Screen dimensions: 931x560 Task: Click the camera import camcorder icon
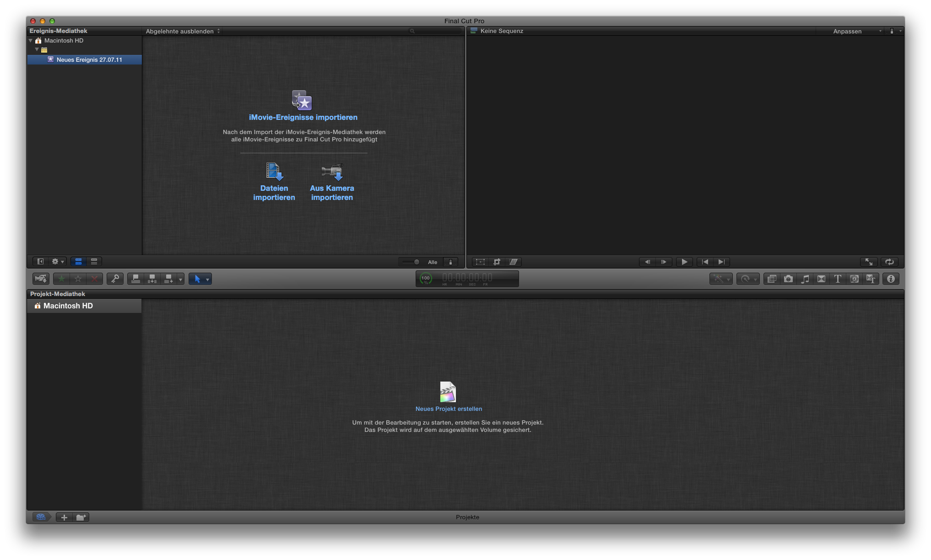click(332, 172)
